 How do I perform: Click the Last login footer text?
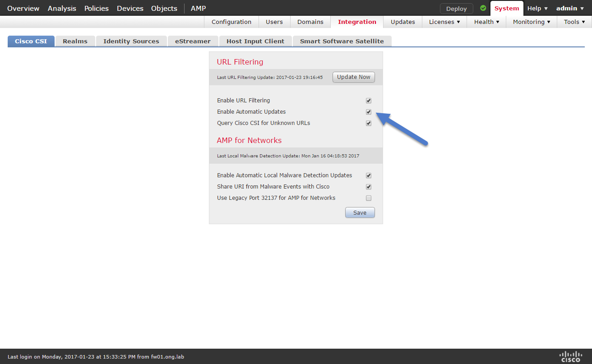point(96,357)
